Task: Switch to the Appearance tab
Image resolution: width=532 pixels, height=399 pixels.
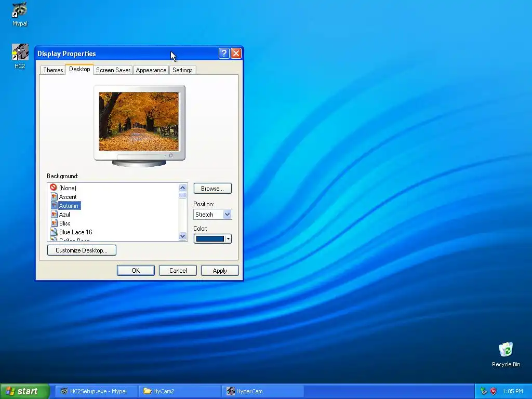Action: click(151, 70)
